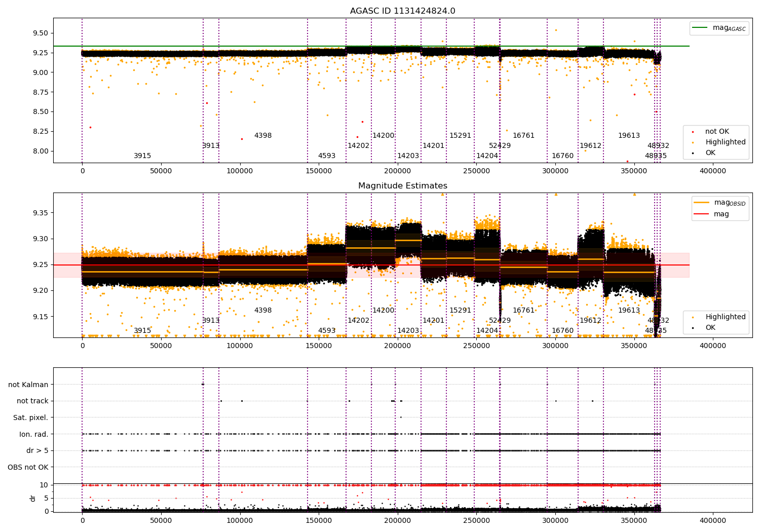
Task: Click the 9.35 y-axis tick in Magnitude Estimates plot
Action: tap(41, 213)
